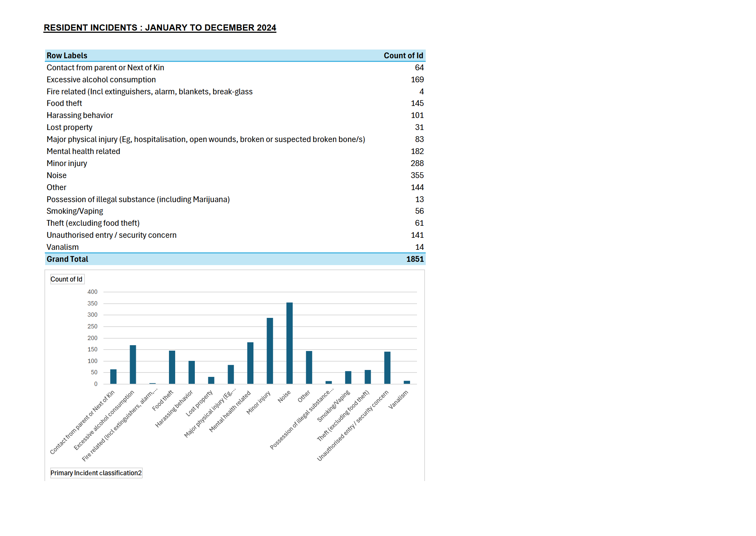Select the 'Possession of illegal substance' row label
The width and height of the screenshot is (756, 536).
pos(138,200)
